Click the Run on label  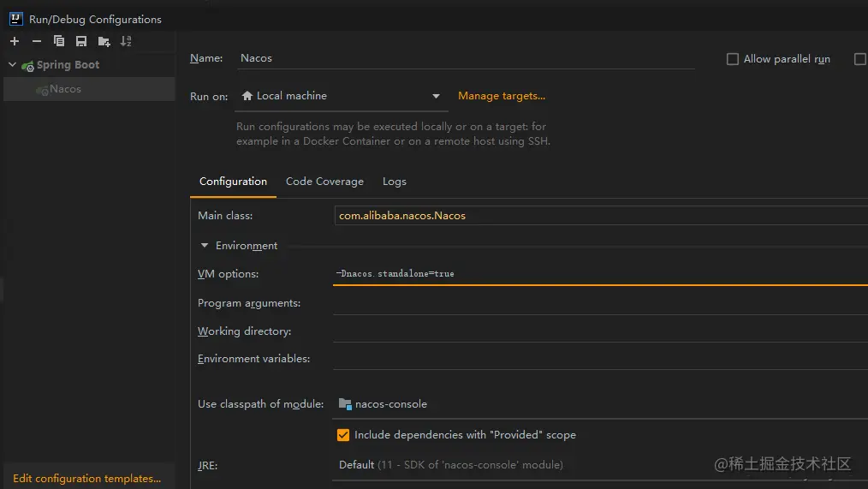[x=209, y=97]
